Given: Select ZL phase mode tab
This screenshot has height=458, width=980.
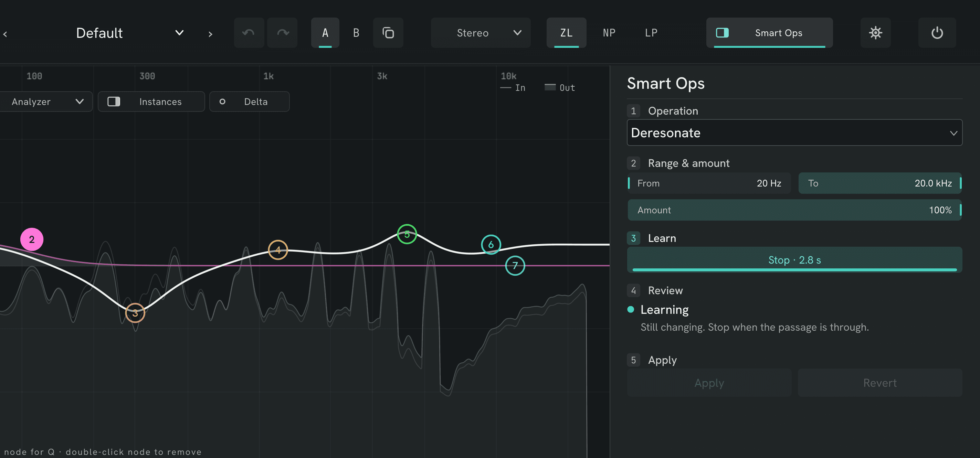Looking at the screenshot, I should (x=566, y=33).
